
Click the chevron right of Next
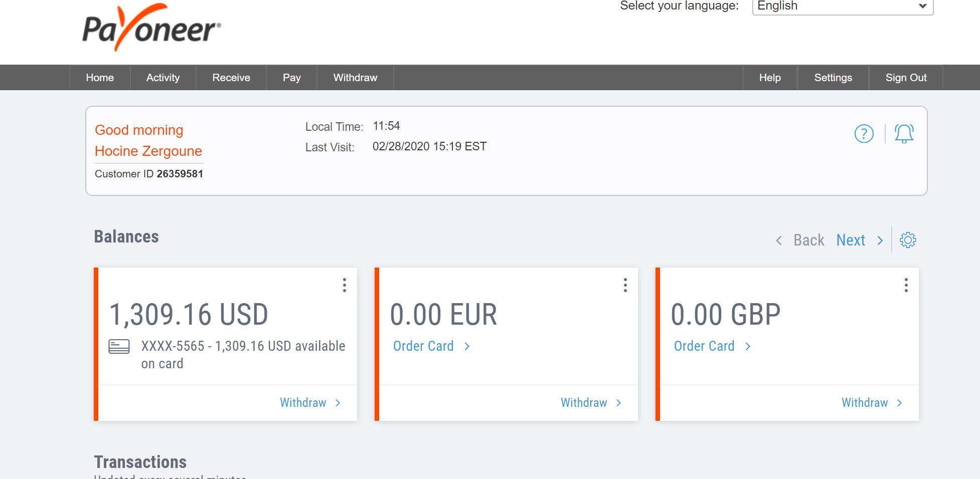[x=880, y=241]
